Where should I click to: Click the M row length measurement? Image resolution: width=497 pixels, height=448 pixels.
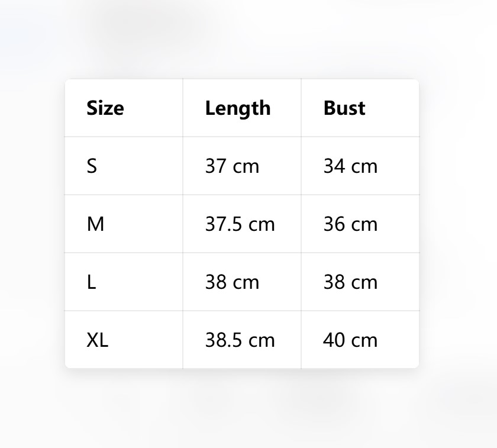240,224
